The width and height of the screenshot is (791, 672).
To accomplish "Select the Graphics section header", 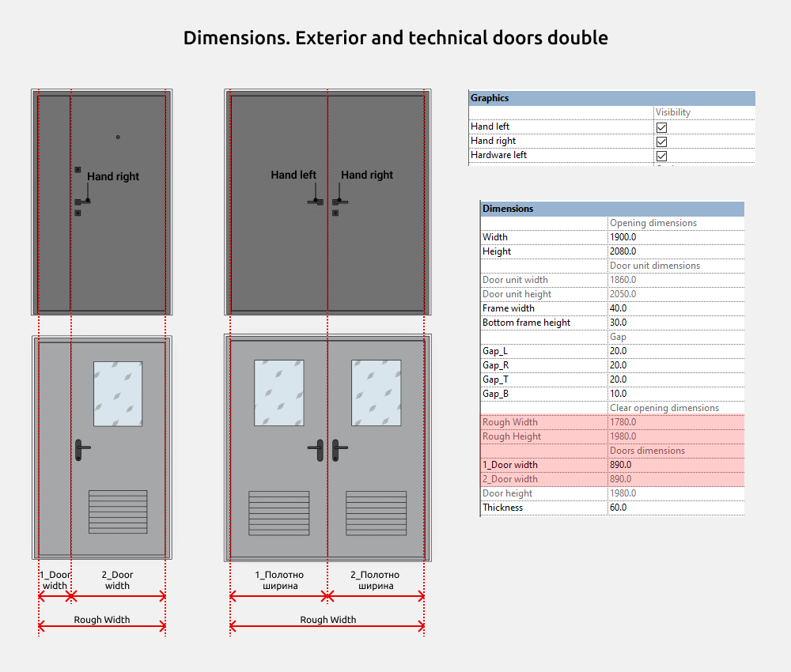I will coord(612,98).
